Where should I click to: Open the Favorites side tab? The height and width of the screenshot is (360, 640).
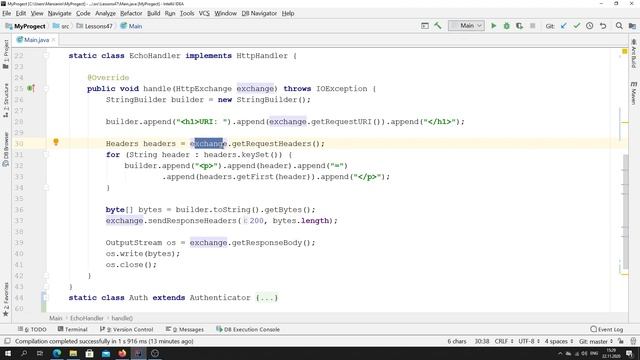point(6,300)
